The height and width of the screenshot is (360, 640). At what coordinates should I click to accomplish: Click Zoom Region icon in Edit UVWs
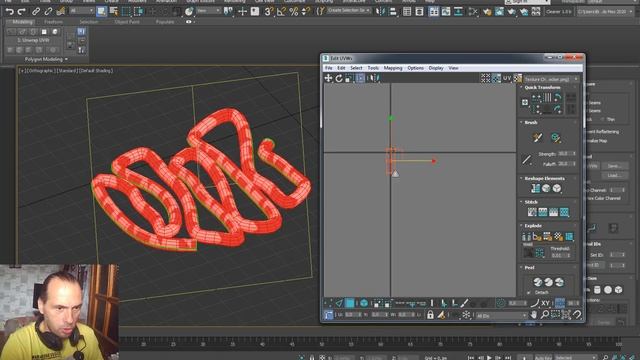pos(555,315)
